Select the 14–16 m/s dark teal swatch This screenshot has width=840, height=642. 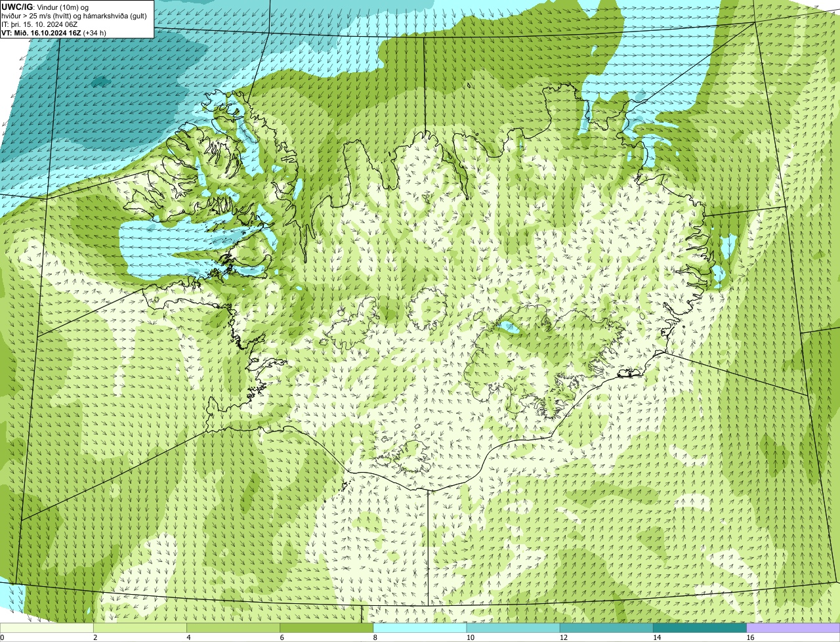click(700, 628)
